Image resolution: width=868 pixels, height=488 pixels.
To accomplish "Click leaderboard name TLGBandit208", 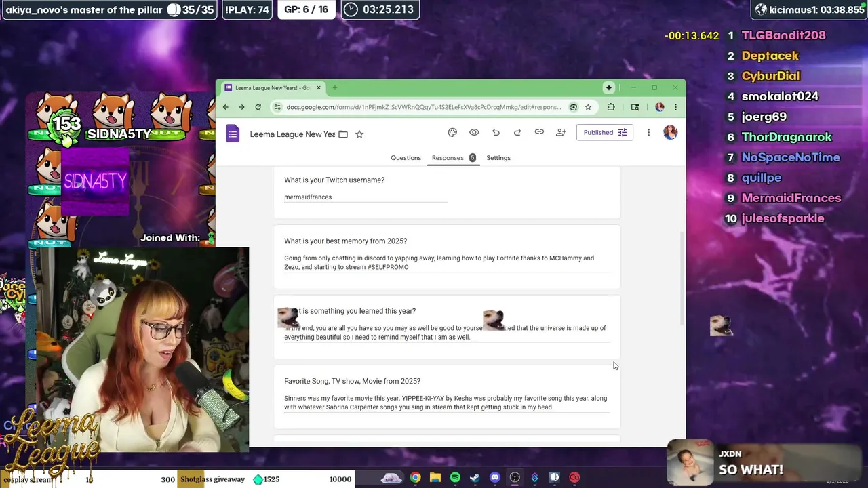I will [783, 35].
